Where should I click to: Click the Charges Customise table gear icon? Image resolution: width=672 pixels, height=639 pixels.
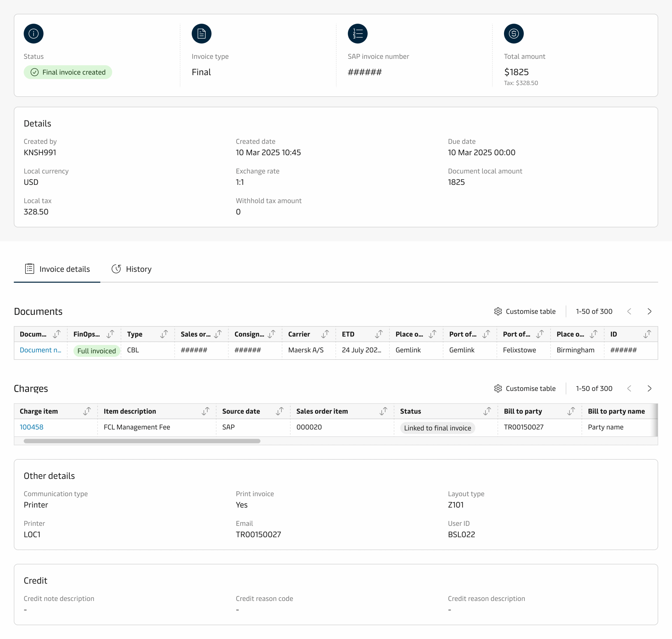[498, 388]
